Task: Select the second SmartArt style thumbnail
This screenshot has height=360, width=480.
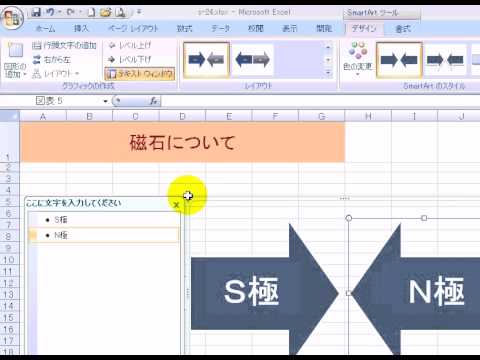Action: click(445, 60)
